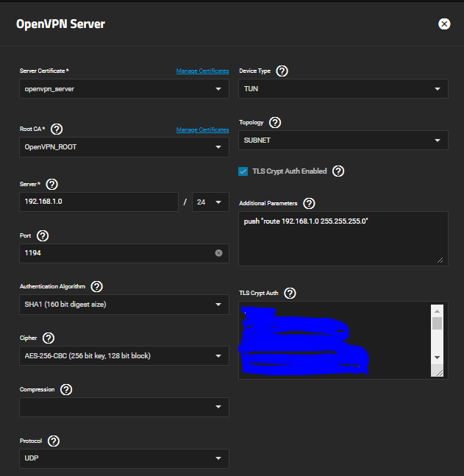Click Additional Parameters resize handle
This screenshot has width=464, height=476.
click(x=440, y=260)
